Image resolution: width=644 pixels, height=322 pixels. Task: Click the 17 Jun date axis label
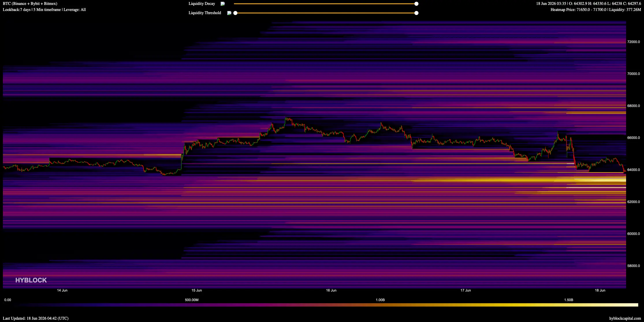pyautogui.click(x=466, y=291)
